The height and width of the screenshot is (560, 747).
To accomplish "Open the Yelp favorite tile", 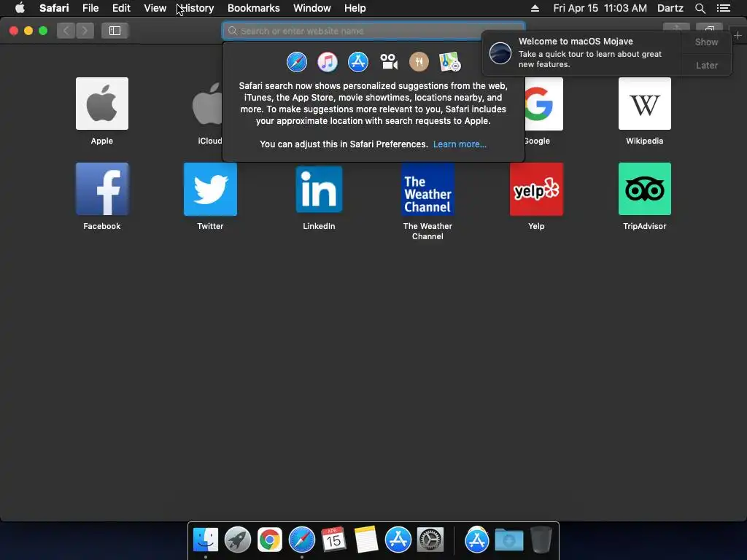I will (536, 189).
